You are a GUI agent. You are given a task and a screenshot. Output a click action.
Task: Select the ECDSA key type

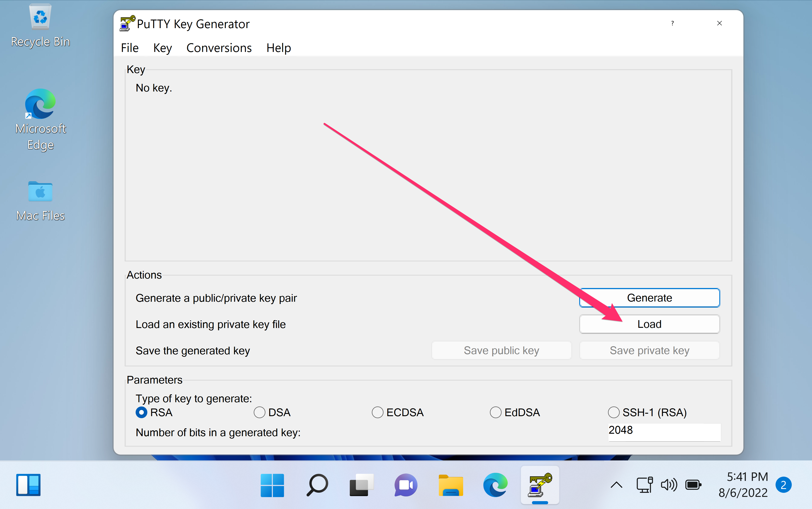[x=398, y=412]
